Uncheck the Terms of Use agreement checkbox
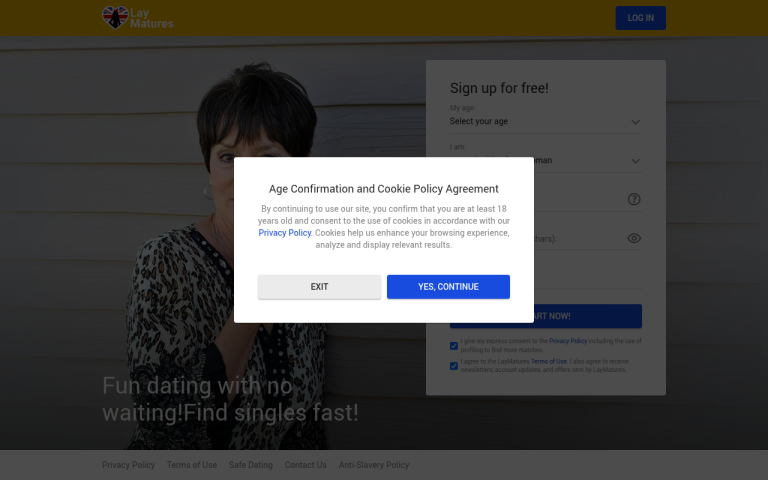Viewport: 768px width, 480px height. (x=454, y=366)
